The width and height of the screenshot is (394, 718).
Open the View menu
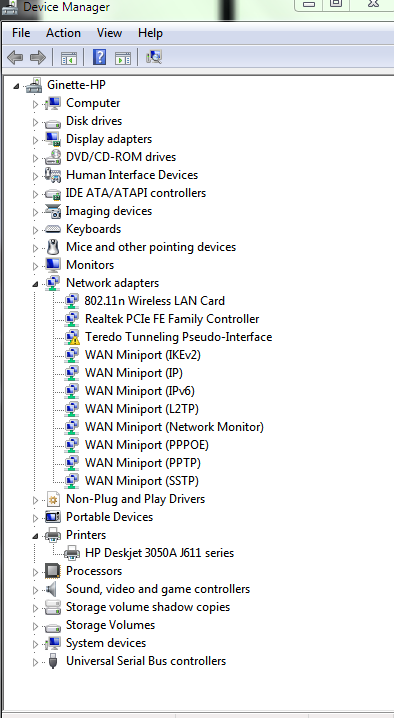[x=109, y=33]
